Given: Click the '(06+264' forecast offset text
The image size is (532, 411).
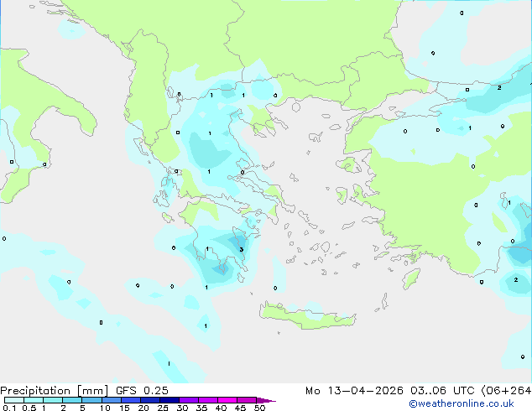Looking at the screenshot, I should 506,391.
